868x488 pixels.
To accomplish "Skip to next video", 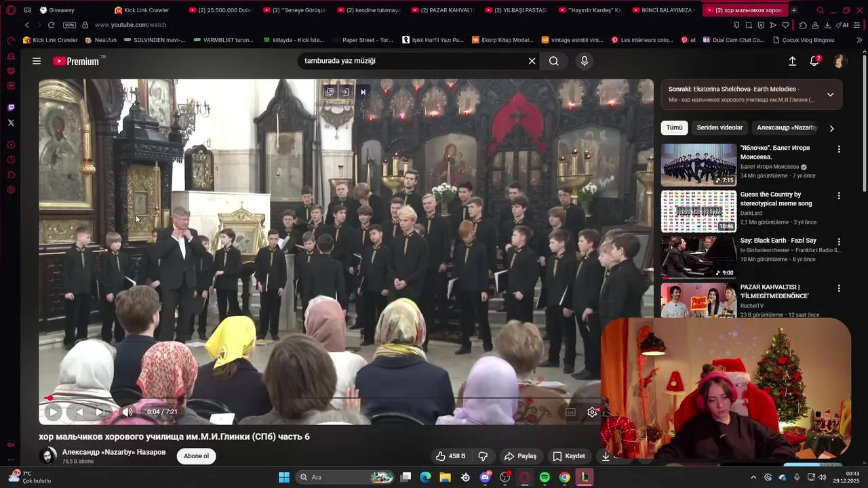I will pos(100,411).
